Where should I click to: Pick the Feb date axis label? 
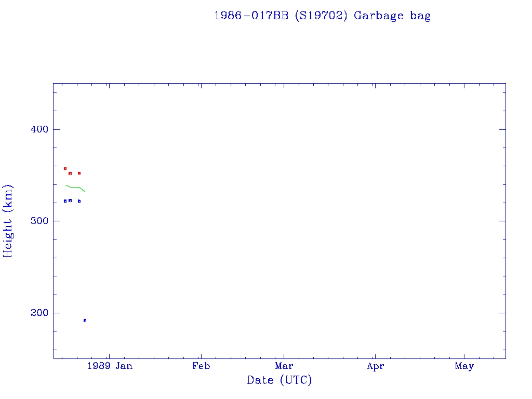click(201, 366)
